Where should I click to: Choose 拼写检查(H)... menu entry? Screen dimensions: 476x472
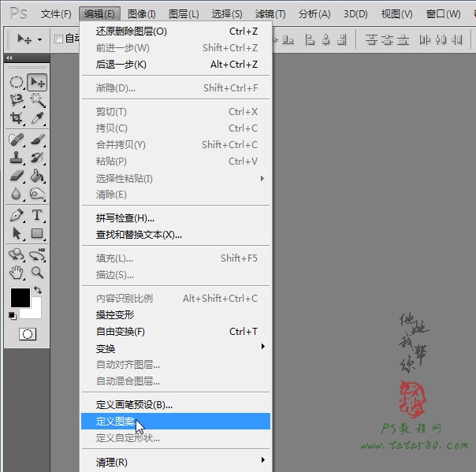tap(176, 218)
